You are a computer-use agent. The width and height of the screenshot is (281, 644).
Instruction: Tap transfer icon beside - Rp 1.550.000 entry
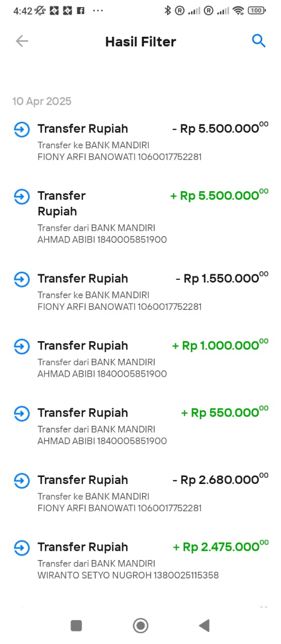[22, 279]
